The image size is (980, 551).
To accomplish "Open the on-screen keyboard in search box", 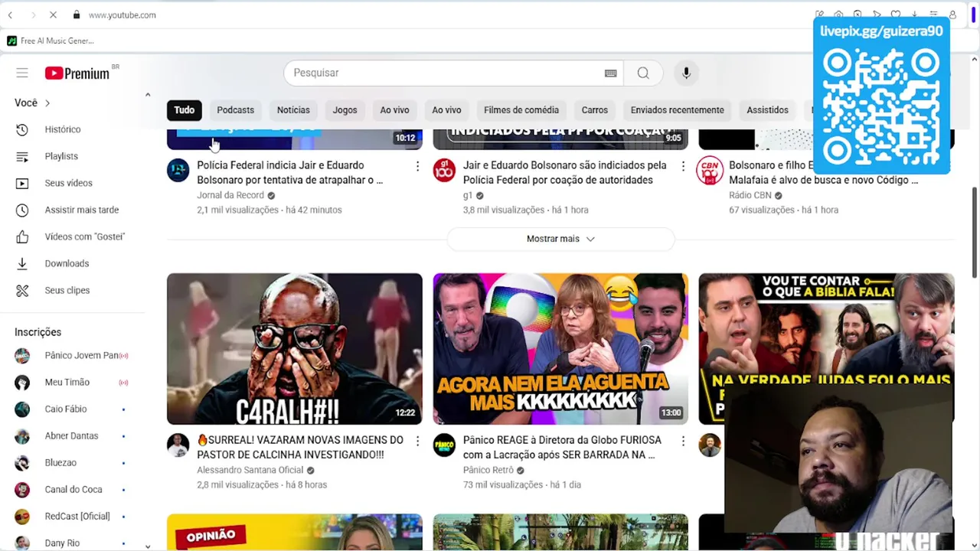I will coord(610,73).
